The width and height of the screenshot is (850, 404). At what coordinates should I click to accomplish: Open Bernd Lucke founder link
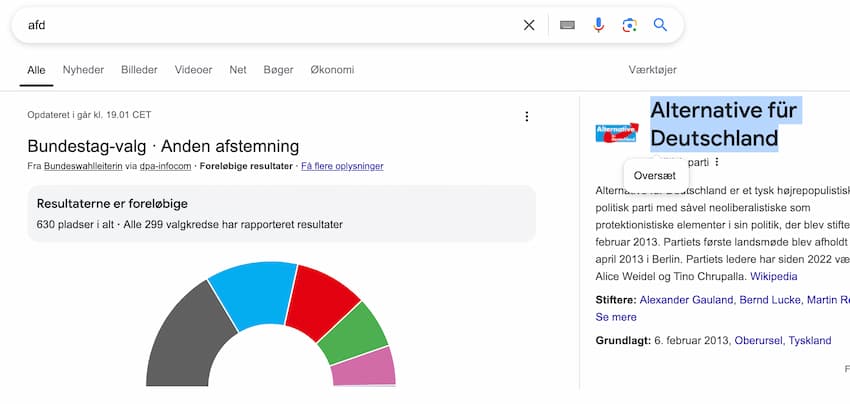click(770, 300)
